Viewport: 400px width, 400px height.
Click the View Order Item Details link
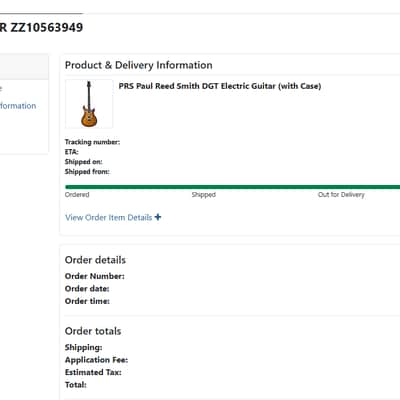coord(109,218)
